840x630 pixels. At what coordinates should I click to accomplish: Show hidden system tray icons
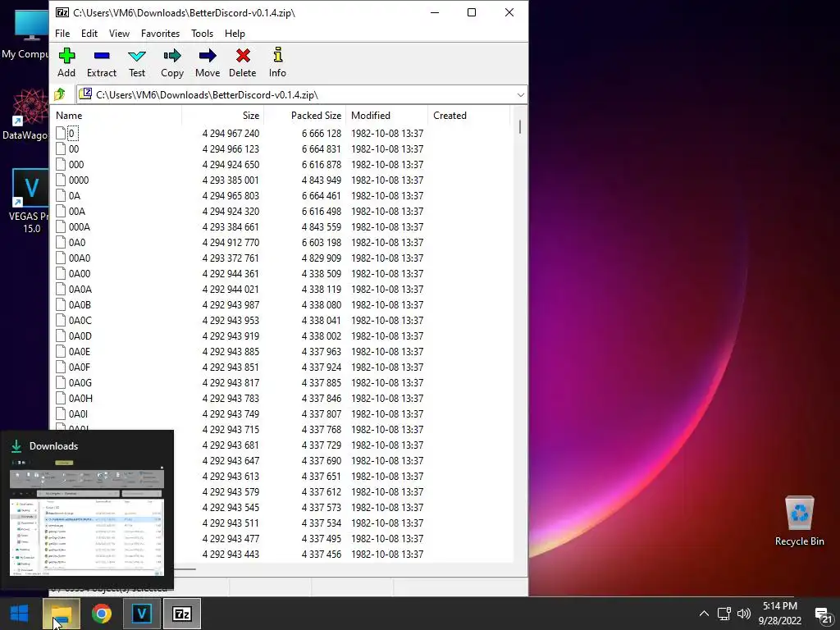pyautogui.click(x=704, y=614)
